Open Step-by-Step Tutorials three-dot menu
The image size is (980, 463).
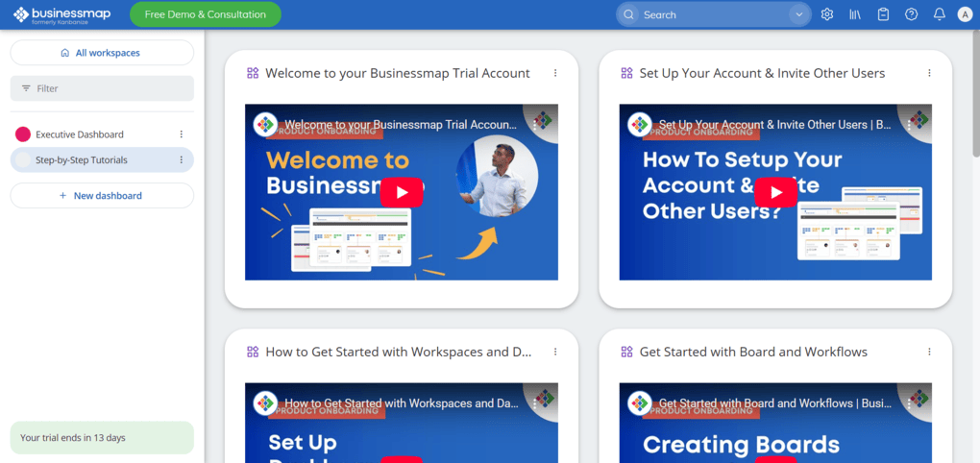click(181, 160)
